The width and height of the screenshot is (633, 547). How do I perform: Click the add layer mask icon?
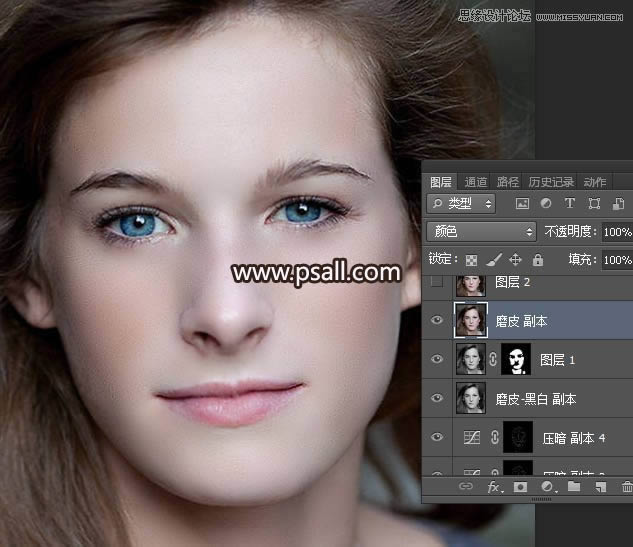tap(520, 487)
